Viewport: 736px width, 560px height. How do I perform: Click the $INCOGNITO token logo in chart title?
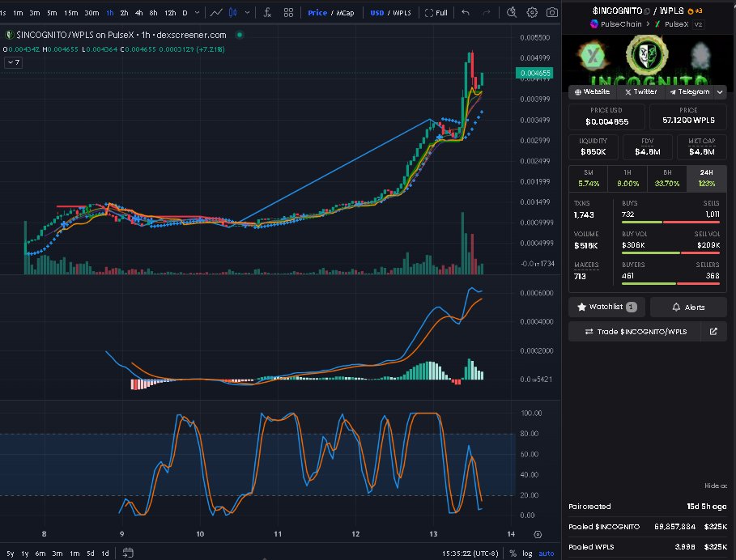click(9, 35)
